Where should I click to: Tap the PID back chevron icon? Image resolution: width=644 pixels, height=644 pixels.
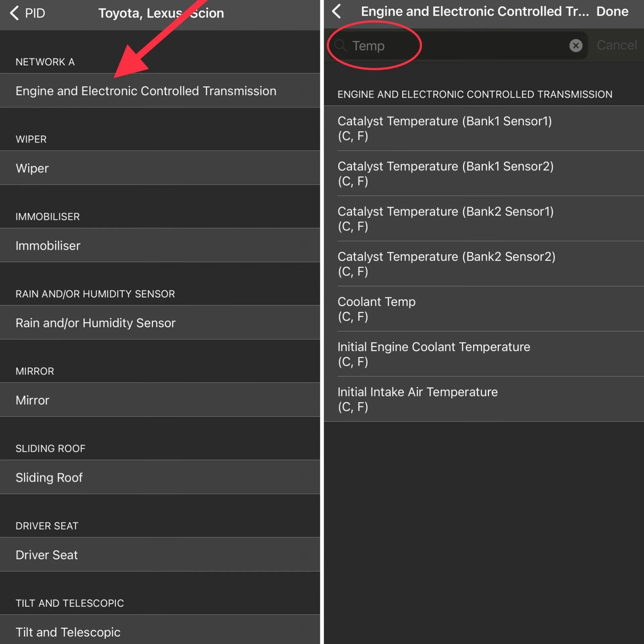pyautogui.click(x=15, y=13)
